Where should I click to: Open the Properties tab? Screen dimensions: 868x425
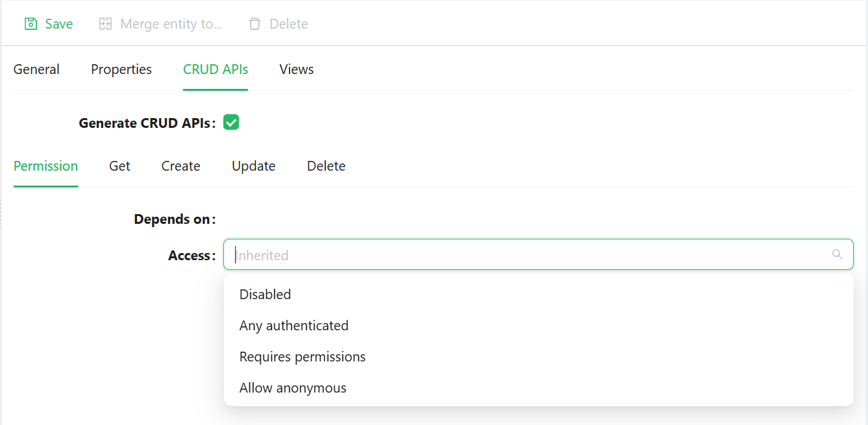pyautogui.click(x=121, y=69)
